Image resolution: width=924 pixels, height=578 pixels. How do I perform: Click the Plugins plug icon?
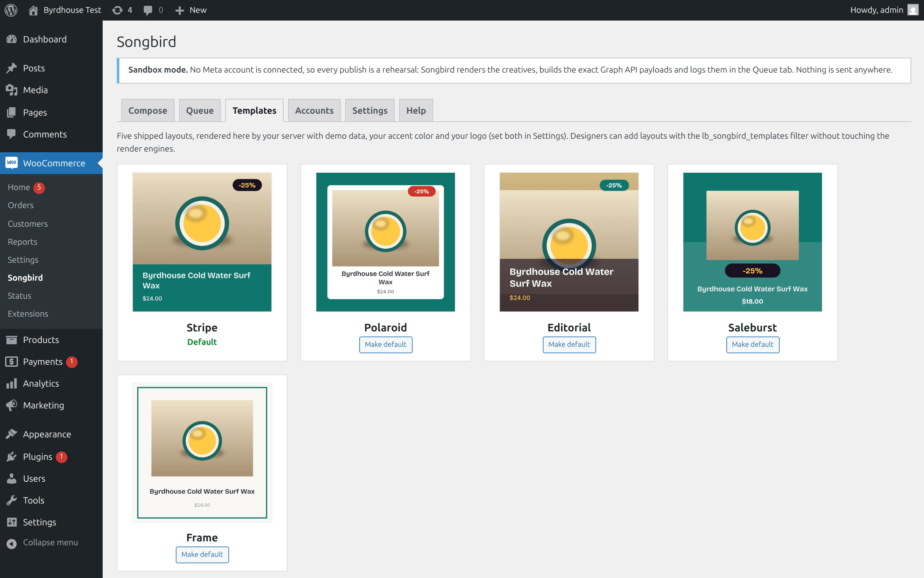[x=12, y=456]
